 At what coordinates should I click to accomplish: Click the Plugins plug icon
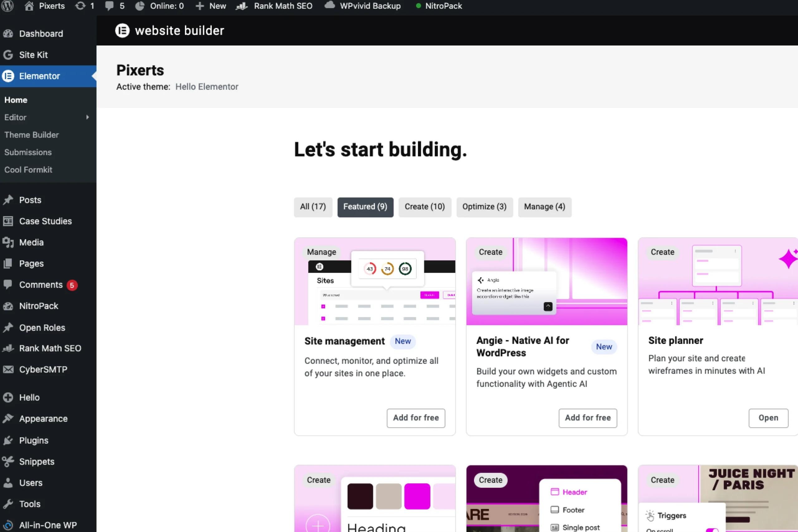[x=8, y=440]
